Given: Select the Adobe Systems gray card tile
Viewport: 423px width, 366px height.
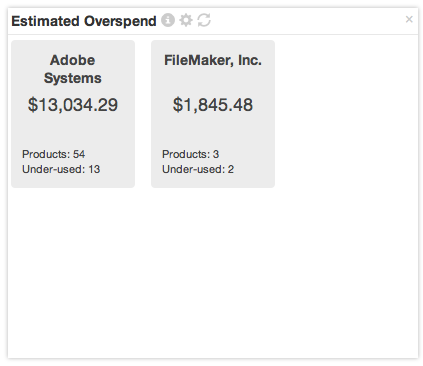Looking at the screenshot, I should 73,114.
